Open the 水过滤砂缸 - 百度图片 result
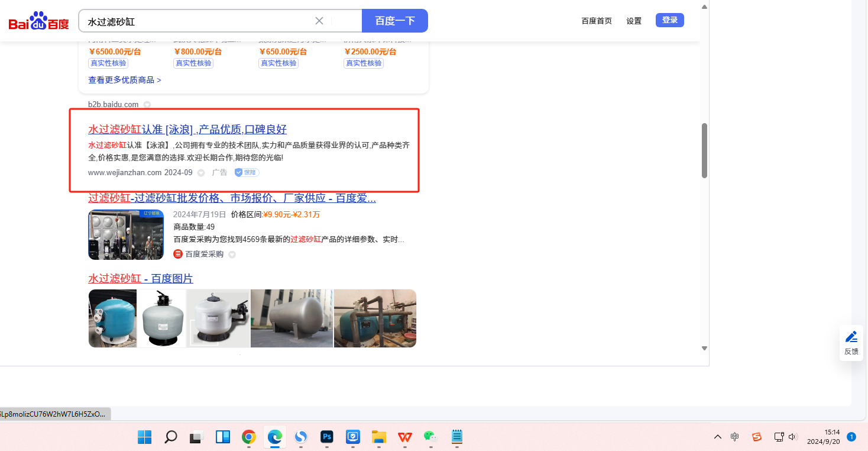The width and height of the screenshot is (868, 451). 141,278
